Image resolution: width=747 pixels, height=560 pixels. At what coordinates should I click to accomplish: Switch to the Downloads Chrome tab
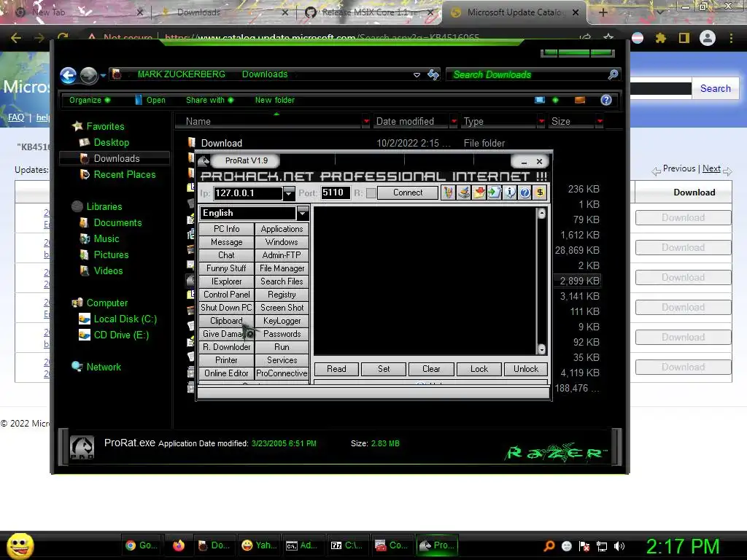[224, 12]
